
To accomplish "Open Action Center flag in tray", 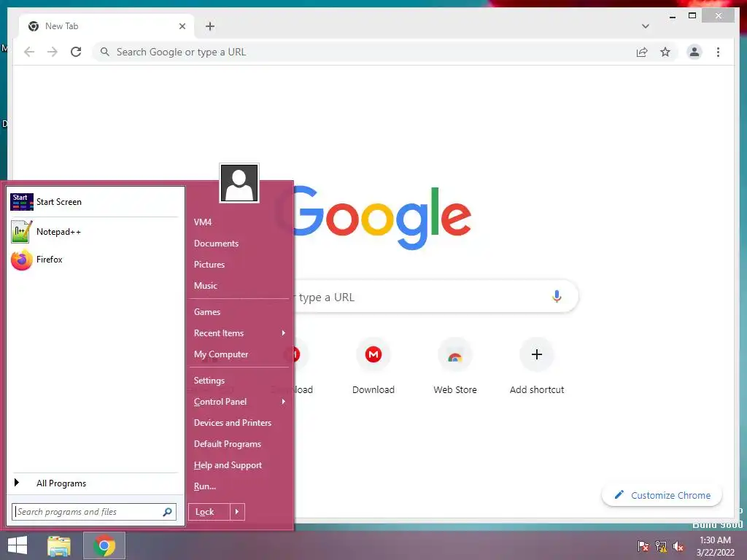I will (x=643, y=546).
